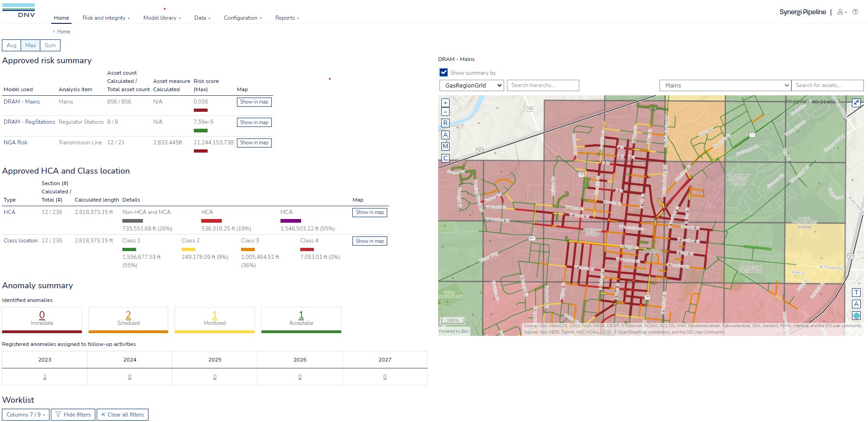Select the Avg aggregation option

pos(11,45)
